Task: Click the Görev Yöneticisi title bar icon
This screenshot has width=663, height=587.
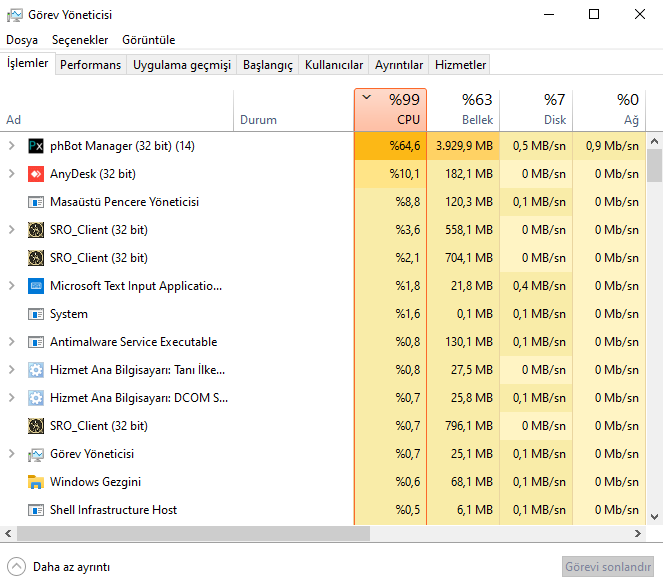Action: coord(15,15)
